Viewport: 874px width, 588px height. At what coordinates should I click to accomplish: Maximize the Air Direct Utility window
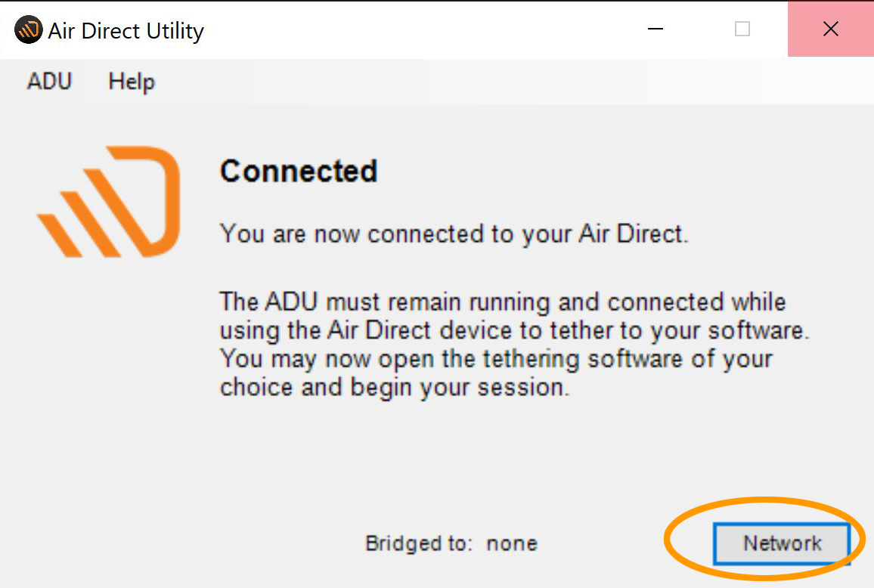(741, 29)
